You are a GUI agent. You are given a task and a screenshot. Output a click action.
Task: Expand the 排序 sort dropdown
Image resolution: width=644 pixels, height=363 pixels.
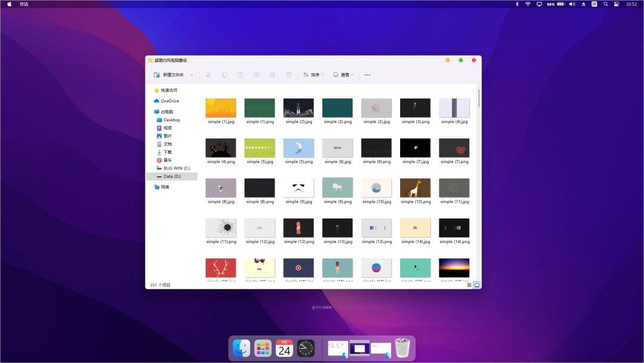coord(314,75)
